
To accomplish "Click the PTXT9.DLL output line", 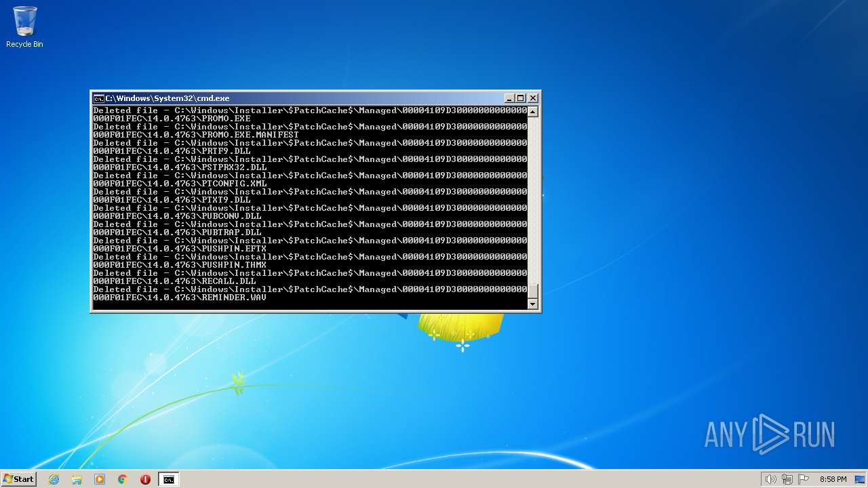I will 172,200.
